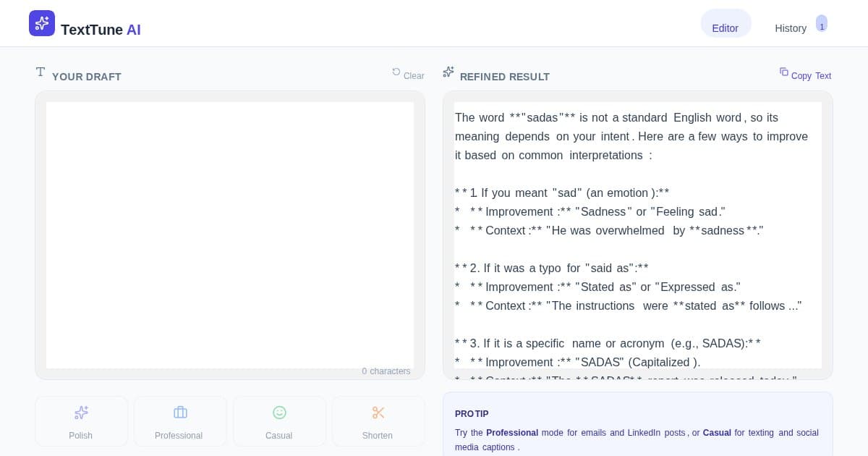
Task: Apply the Professional mode
Action: click(179, 421)
